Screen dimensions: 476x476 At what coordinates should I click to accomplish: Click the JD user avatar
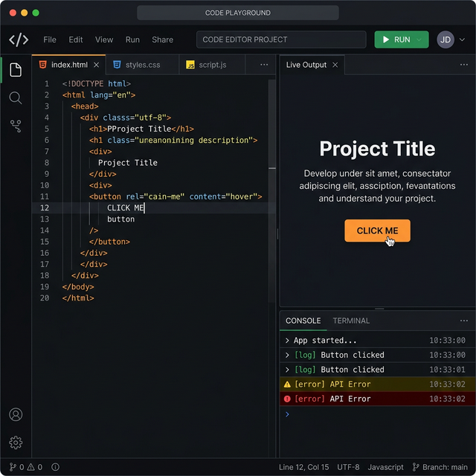pyautogui.click(x=445, y=39)
